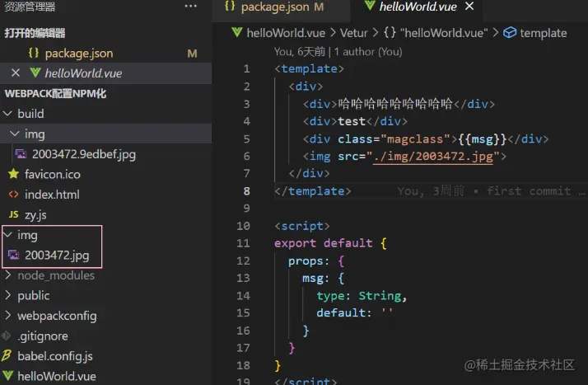Click the star icon beside favicon.ico

(13, 174)
